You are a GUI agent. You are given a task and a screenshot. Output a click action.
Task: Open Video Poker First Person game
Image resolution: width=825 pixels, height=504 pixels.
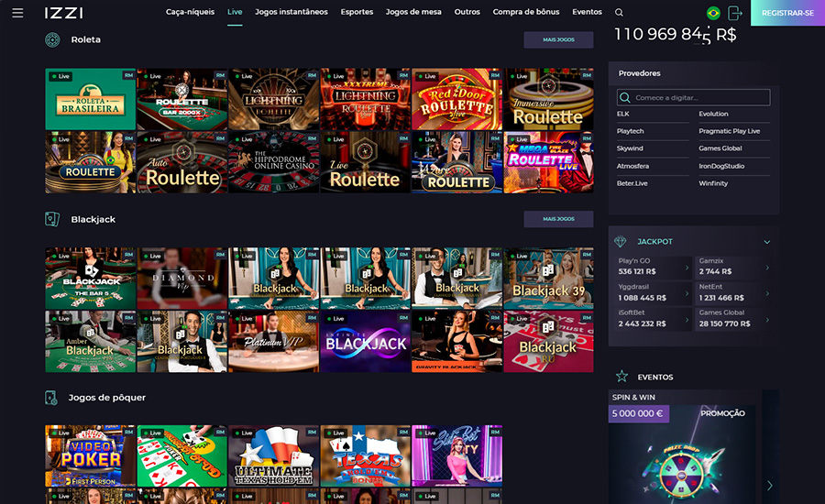(91, 456)
